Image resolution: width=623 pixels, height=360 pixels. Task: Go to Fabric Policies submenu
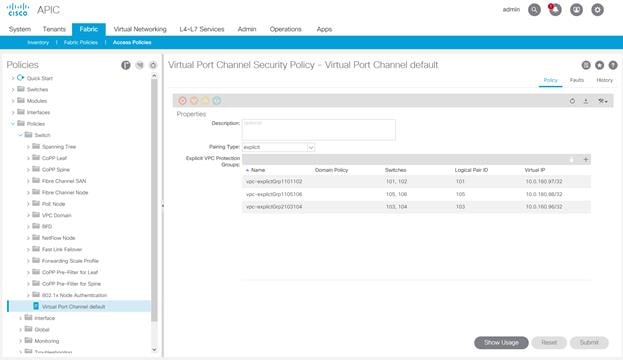click(81, 43)
